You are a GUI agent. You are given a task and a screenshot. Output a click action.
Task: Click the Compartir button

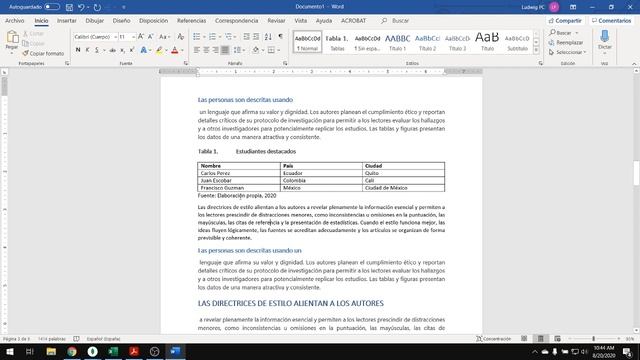(565, 20)
